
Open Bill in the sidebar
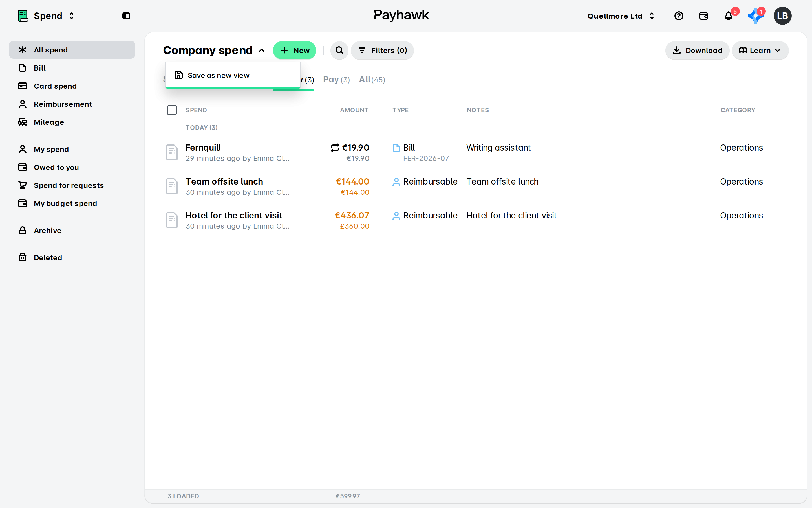tap(72, 68)
